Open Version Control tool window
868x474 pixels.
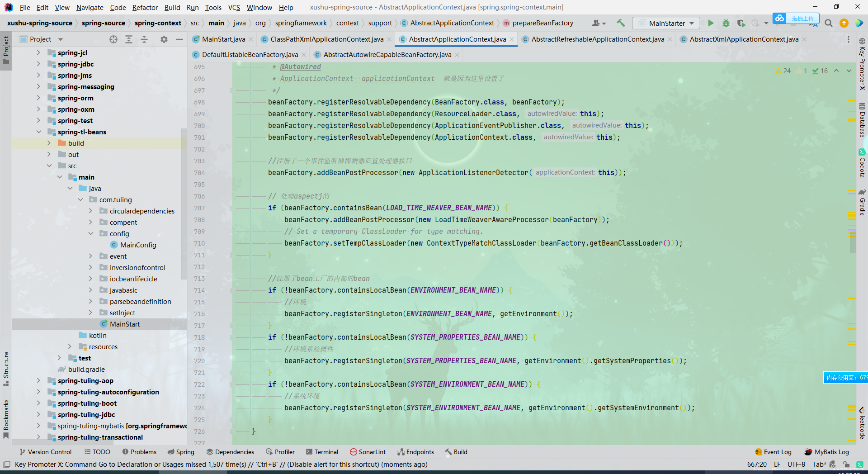coord(46,452)
